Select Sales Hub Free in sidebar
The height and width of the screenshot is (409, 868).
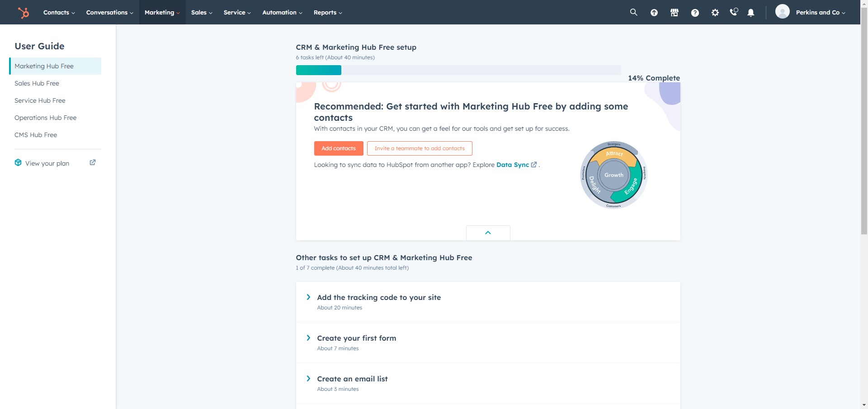tap(37, 83)
